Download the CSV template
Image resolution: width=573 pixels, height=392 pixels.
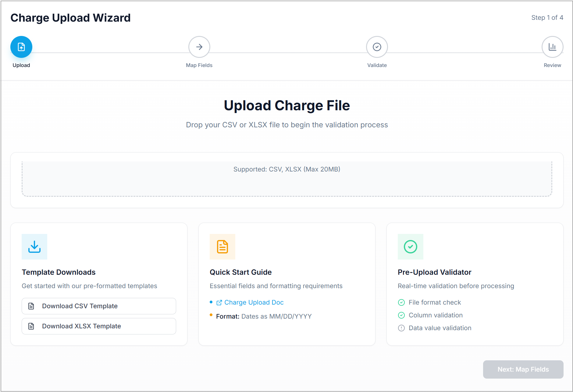pos(99,306)
